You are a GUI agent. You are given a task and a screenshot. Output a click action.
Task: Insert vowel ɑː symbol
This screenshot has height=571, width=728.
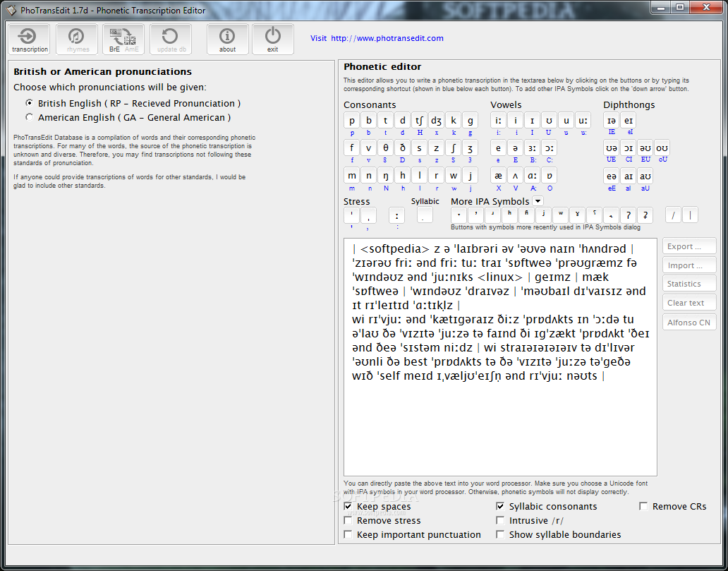[x=532, y=176]
